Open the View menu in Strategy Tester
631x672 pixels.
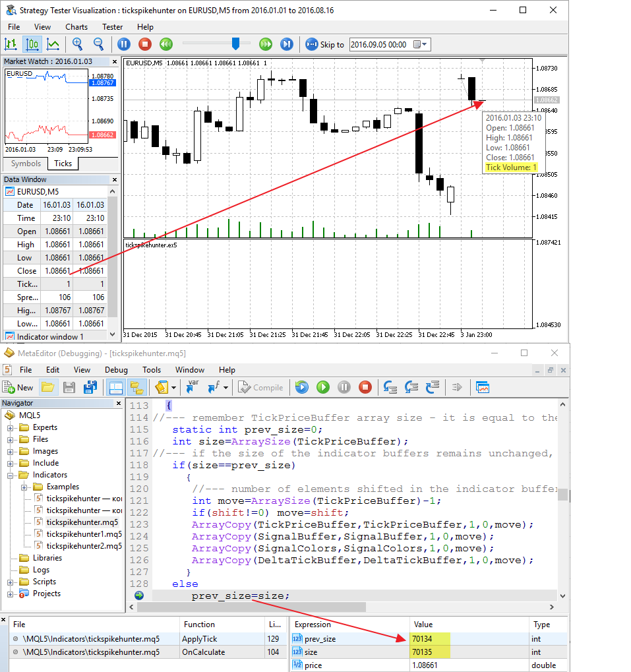coord(42,27)
